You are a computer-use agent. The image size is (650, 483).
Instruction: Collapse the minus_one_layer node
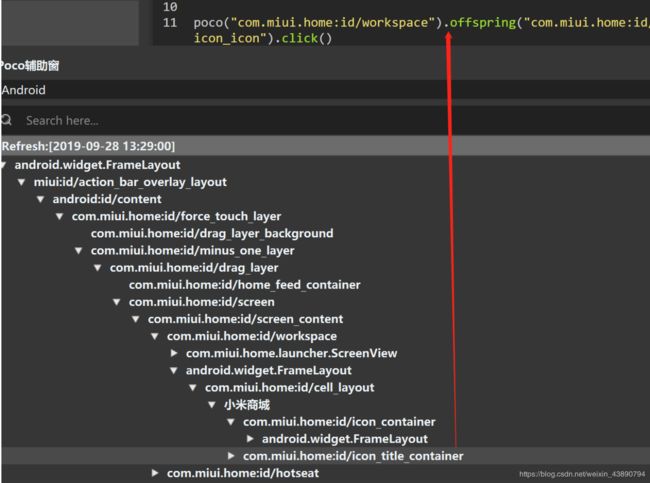[x=79, y=250]
